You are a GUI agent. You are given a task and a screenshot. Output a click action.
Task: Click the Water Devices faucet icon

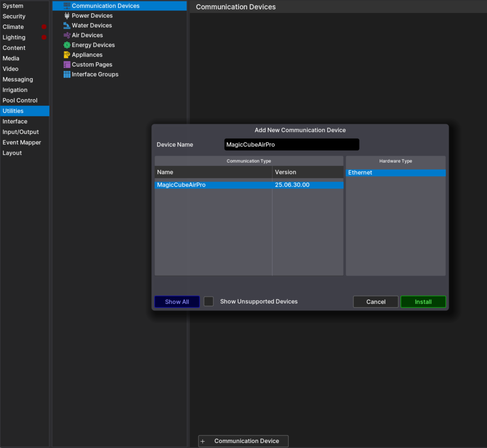tap(67, 25)
